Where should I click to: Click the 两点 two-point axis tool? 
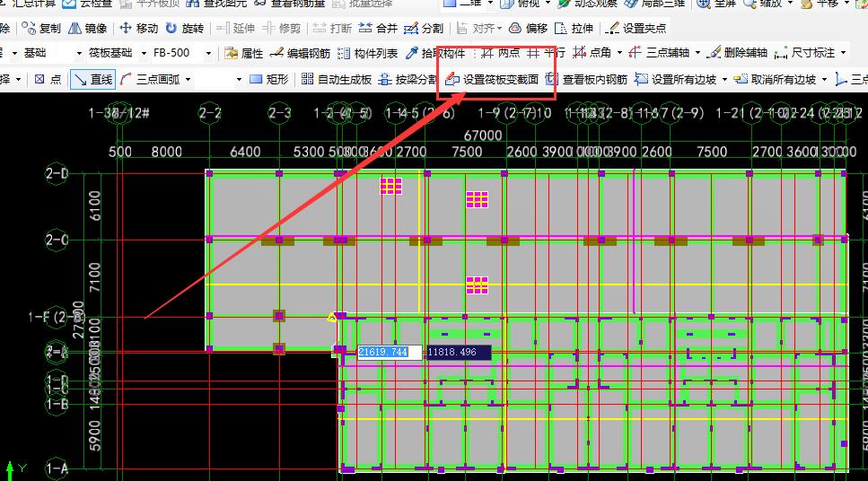click(x=501, y=53)
